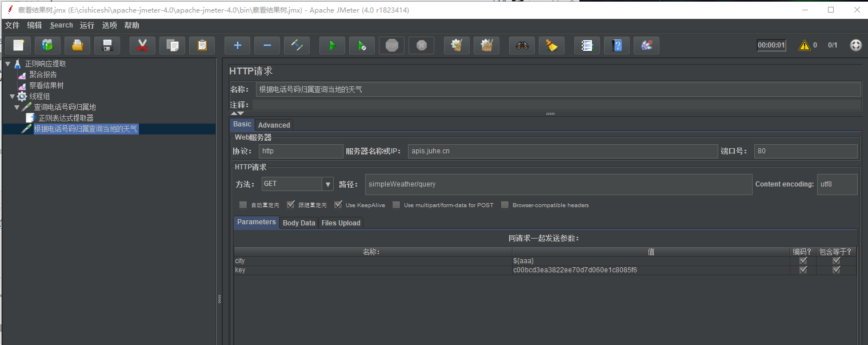Open the 编辑 menu
This screenshot has height=345, width=868.
coord(34,25)
